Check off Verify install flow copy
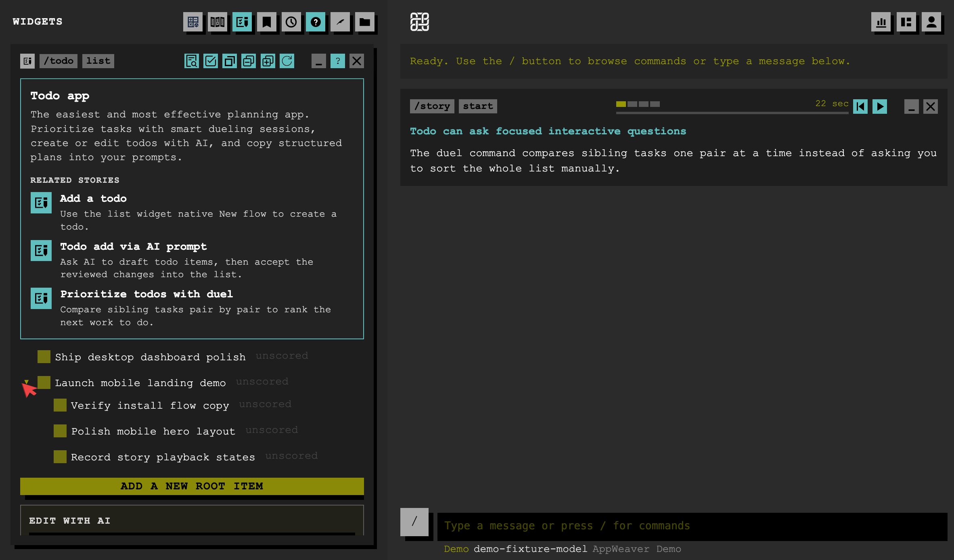 coord(60,405)
